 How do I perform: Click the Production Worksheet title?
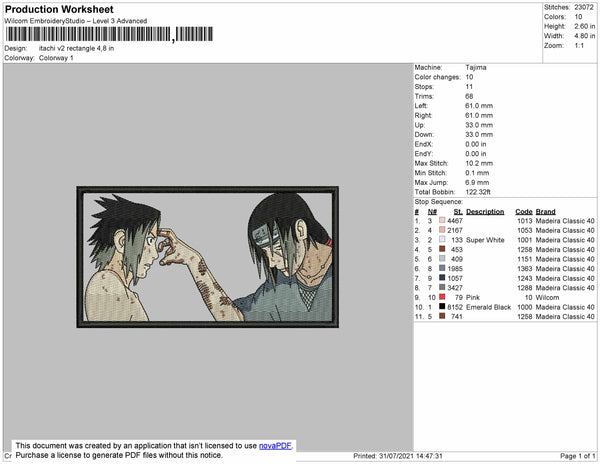pyautogui.click(x=59, y=9)
